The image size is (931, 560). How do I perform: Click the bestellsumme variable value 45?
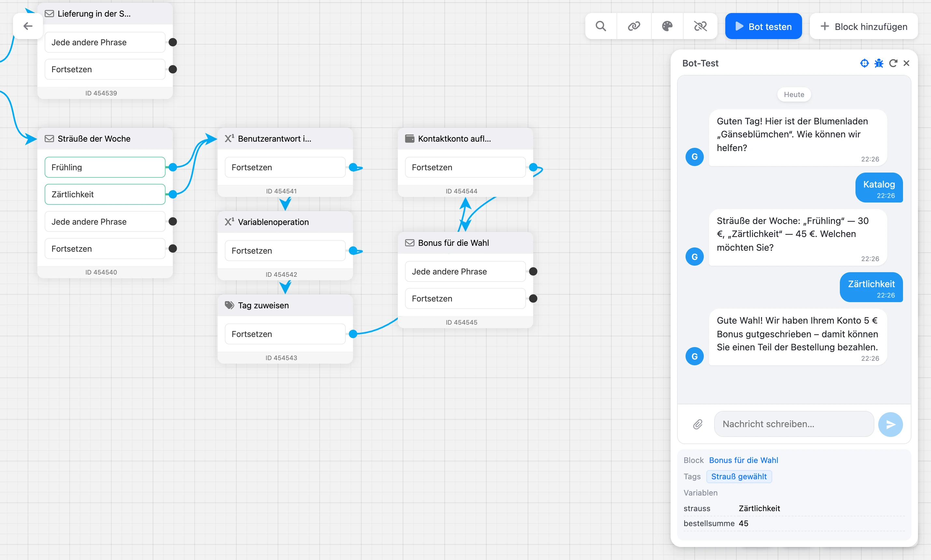coord(743,524)
